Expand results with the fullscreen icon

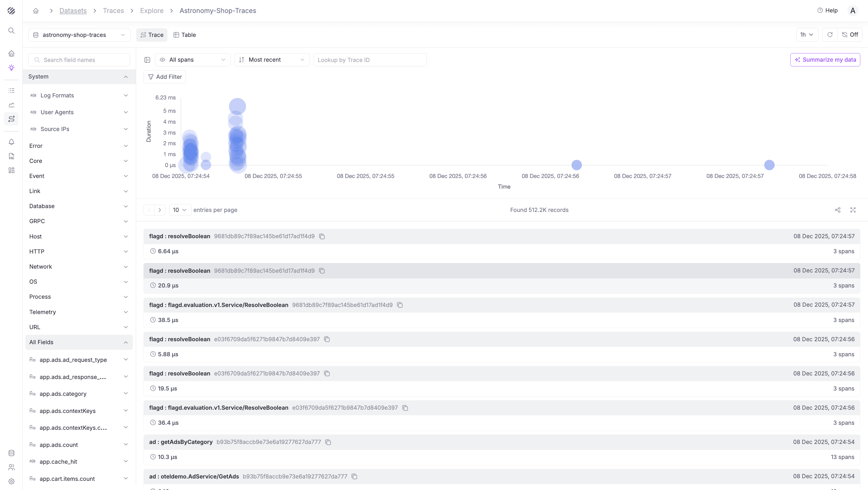coord(853,210)
